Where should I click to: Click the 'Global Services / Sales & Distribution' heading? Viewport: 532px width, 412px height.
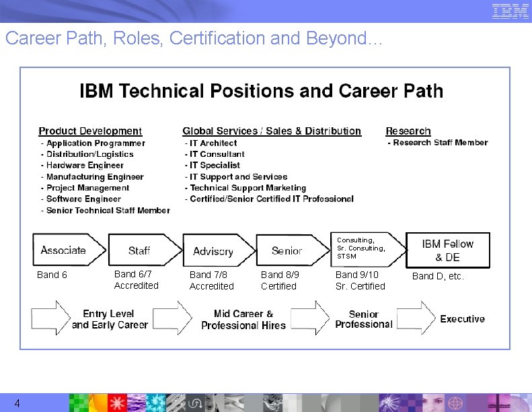click(272, 131)
